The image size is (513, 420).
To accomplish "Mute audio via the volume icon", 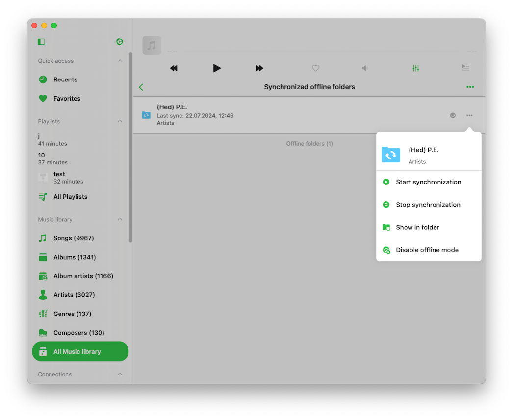I will click(x=364, y=68).
